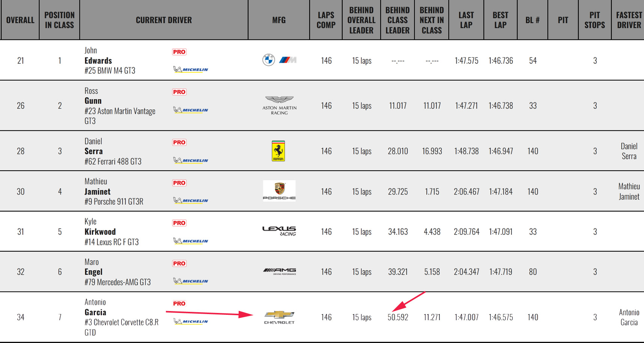Click the Best Lap column header
This screenshot has height=343, width=644.
(x=500, y=20)
